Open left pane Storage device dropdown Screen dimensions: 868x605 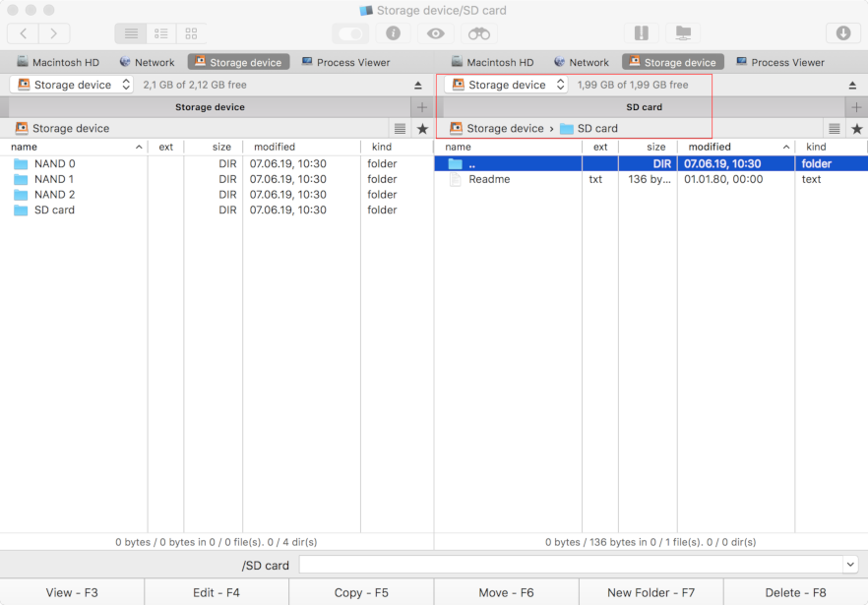click(72, 86)
